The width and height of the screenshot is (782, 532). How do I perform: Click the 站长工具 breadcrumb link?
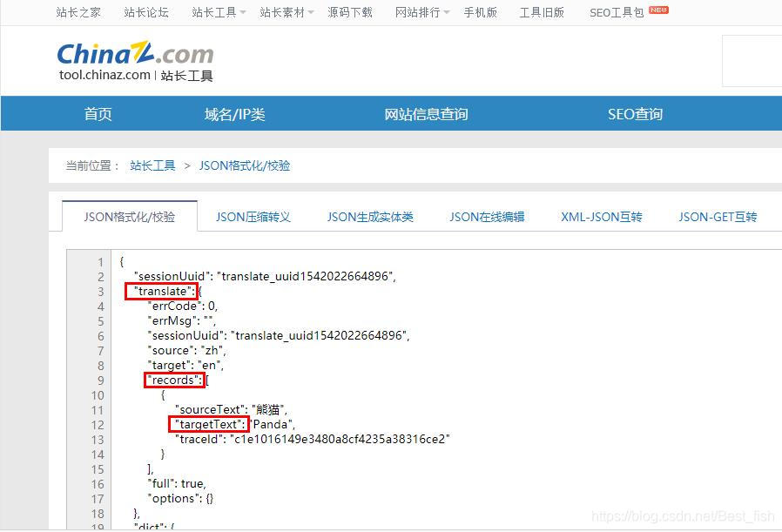(152, 165)
